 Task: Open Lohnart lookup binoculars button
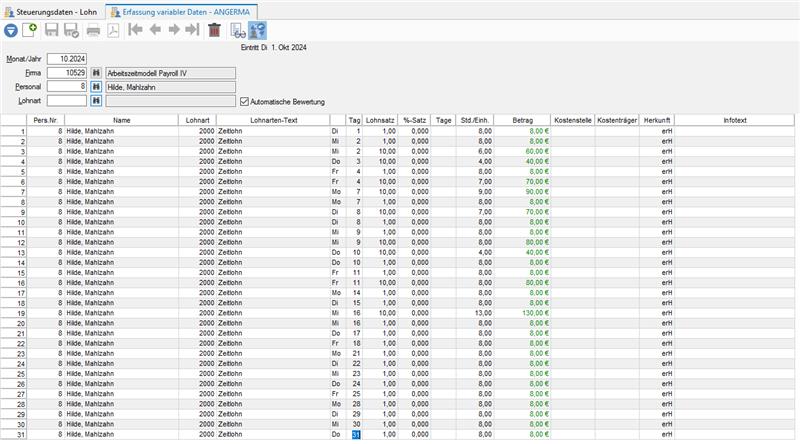96,101
